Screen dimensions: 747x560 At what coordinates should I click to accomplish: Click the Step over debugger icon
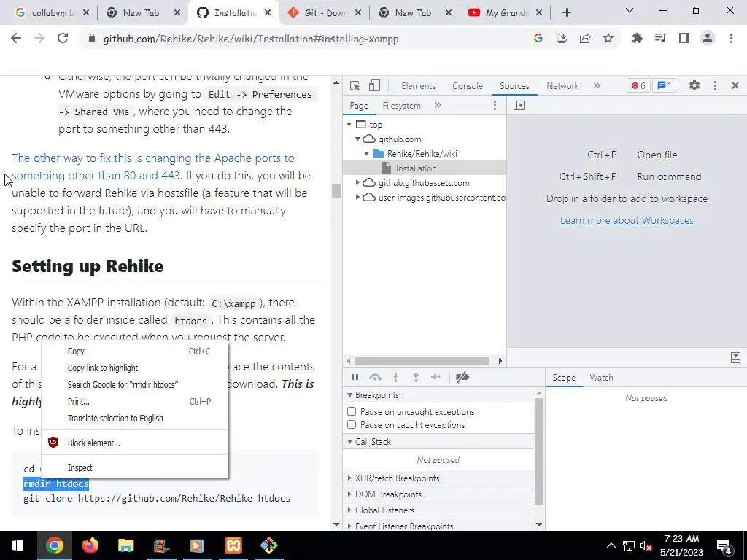tap(376, 377)
